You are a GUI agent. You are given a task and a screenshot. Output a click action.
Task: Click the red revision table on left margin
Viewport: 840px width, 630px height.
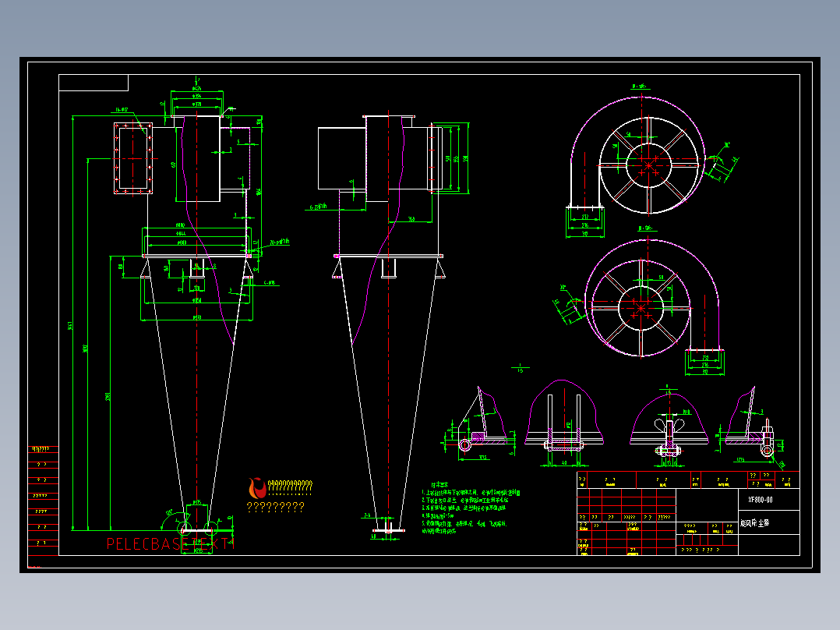(43, 501)
